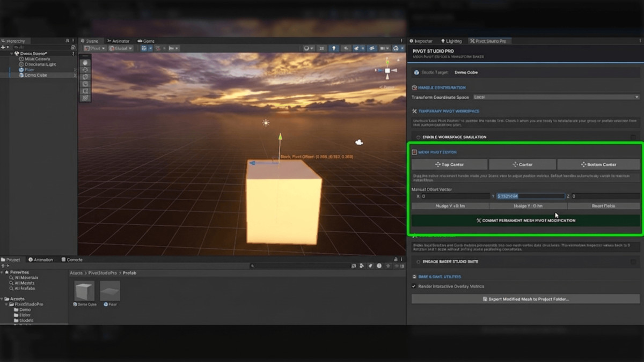Toggle grid snapping icon in Scene toolbar
644x362 pixels.
(x=157, y=48)
